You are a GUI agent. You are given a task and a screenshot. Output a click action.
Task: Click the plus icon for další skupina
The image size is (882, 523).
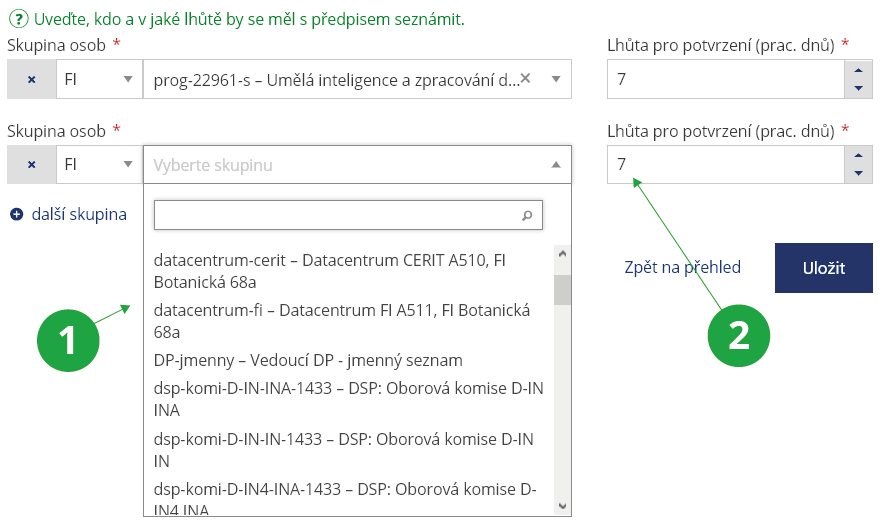coord(17,214)
